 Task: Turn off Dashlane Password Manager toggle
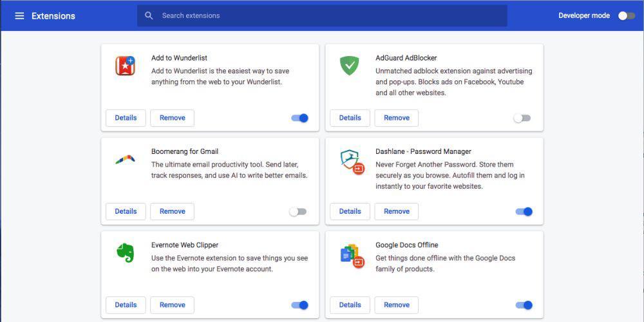[x=524, y=212]
